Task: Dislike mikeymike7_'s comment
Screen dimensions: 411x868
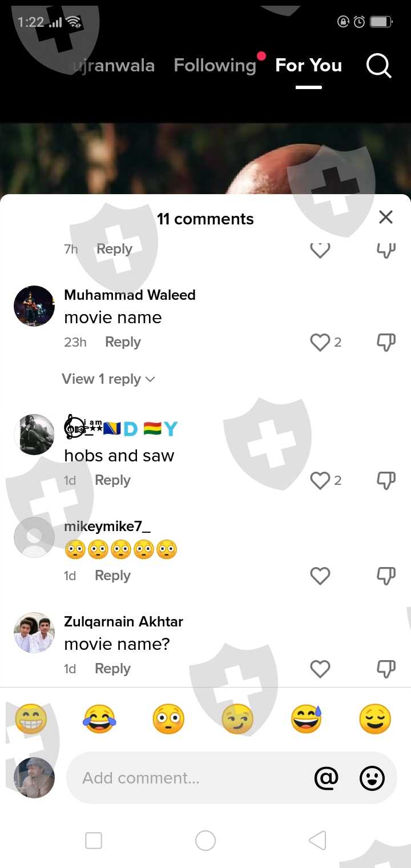Action: [x=386, y=576]
